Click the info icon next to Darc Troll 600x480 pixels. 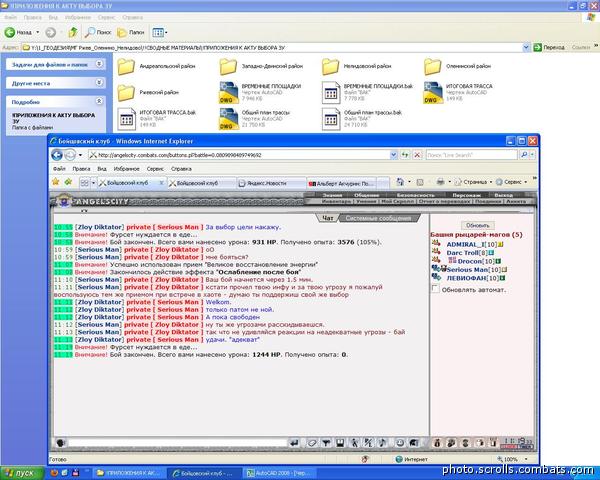(491, 253)
